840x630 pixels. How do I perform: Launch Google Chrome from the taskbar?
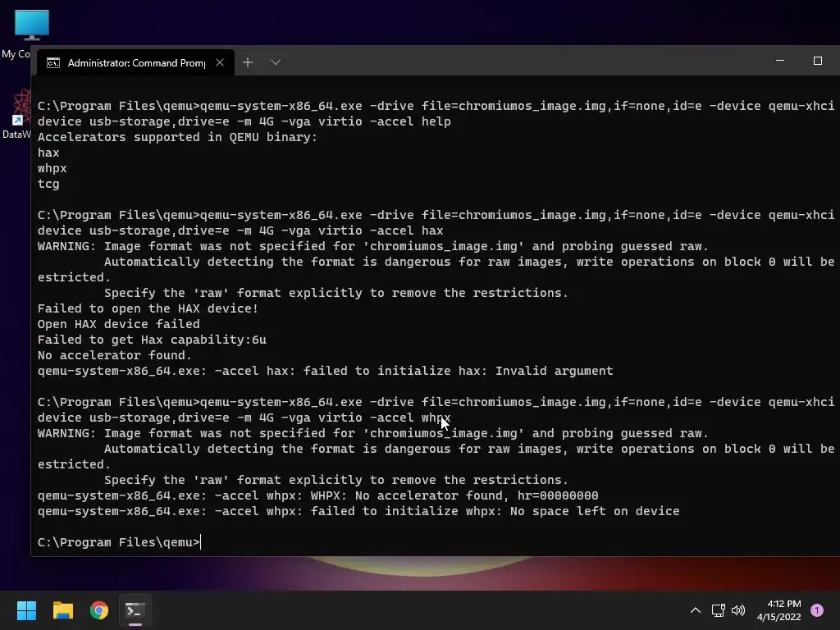tap(99, 610)
